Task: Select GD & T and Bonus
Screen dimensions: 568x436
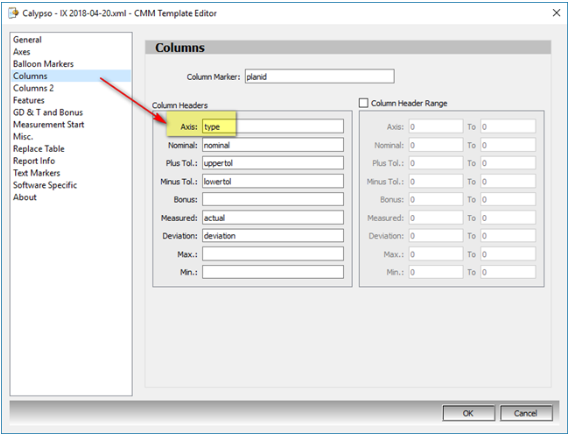Action: tap(48, 113)
